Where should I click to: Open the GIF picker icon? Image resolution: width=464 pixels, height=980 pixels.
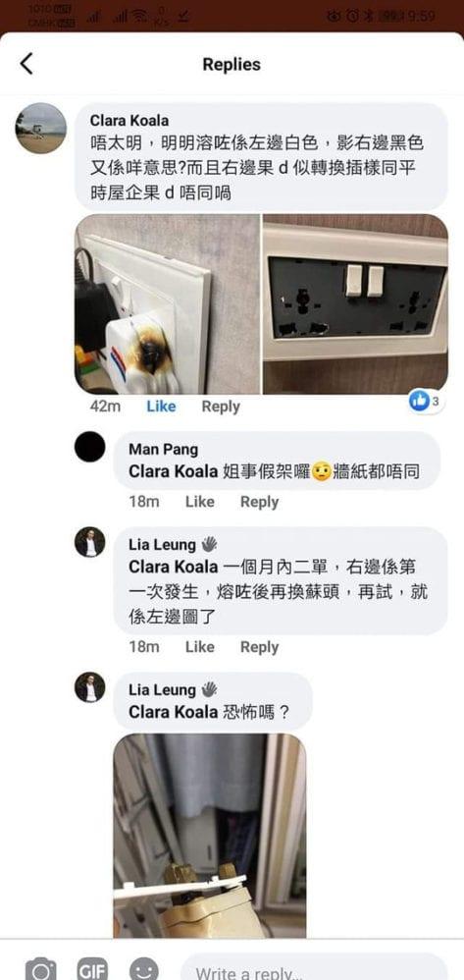(92, 969)
